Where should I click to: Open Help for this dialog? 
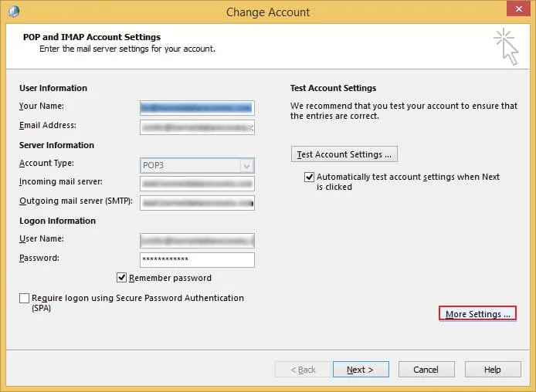point(493,370)
